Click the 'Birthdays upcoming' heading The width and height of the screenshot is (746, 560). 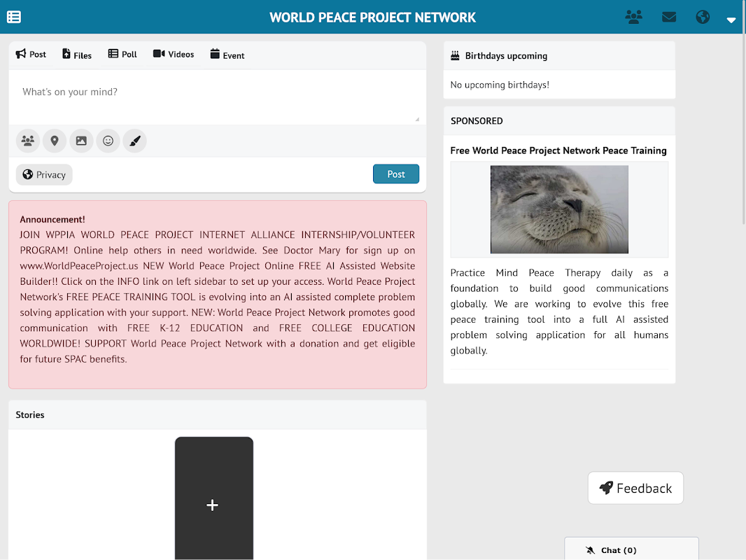506,56
